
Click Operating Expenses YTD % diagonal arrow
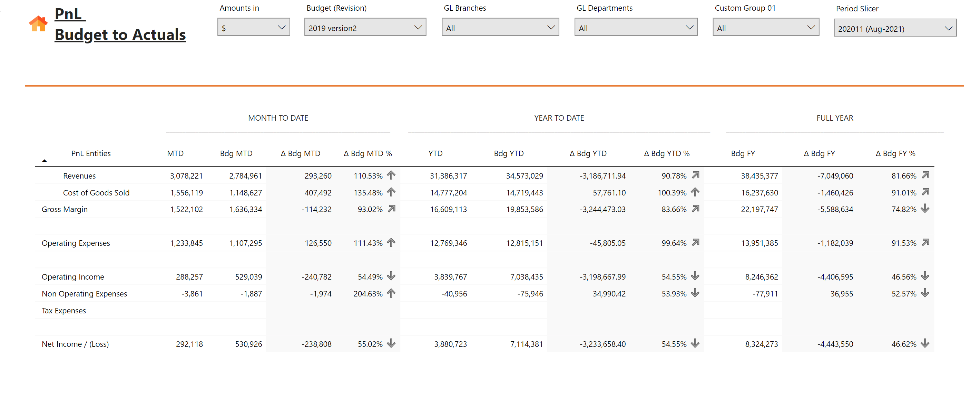pyautogui.click(x=695, y=242)
